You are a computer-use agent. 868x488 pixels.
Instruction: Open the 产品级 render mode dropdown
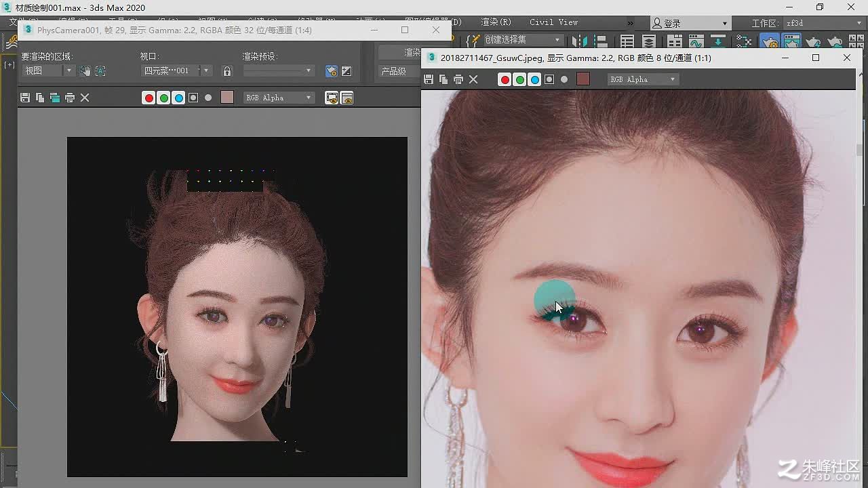pos(400,70)
